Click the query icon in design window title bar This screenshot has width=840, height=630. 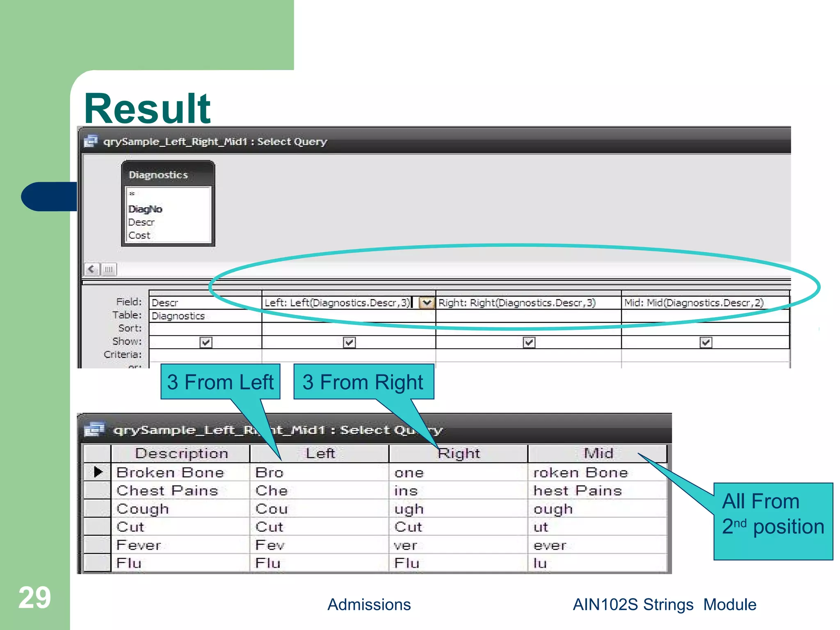91,142
